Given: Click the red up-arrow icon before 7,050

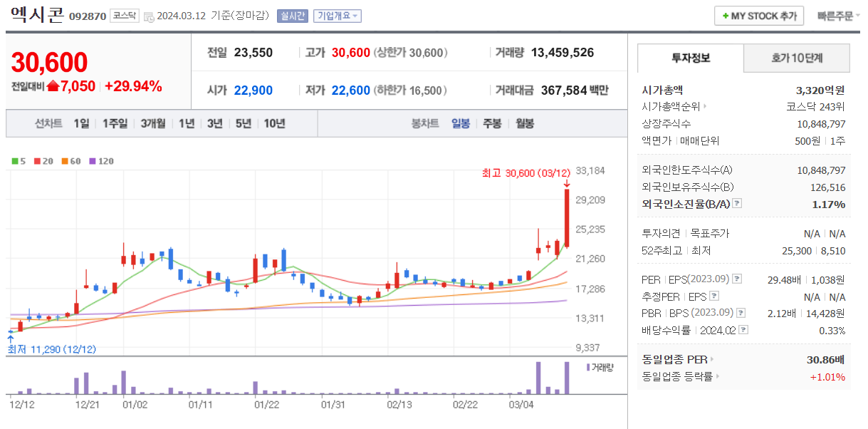Looking at the screenshot, I should coord(52,87).
